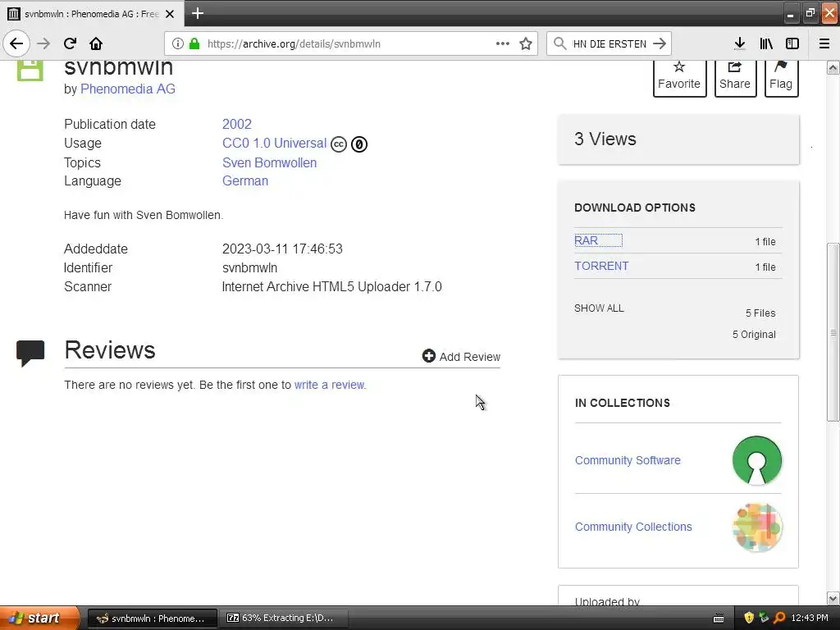
Task: Click the write a review link
Action: point(330,385)
